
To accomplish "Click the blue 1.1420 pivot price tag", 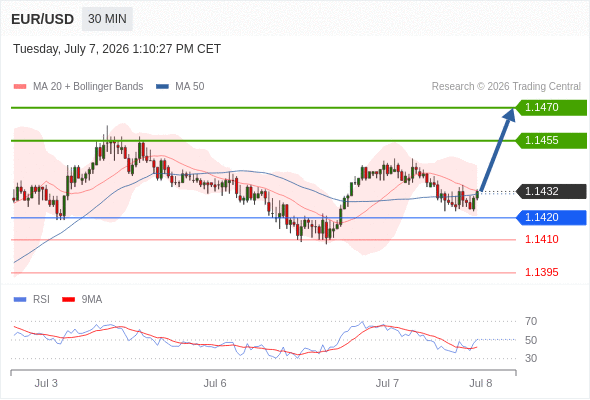I will (x=551, y=217).
